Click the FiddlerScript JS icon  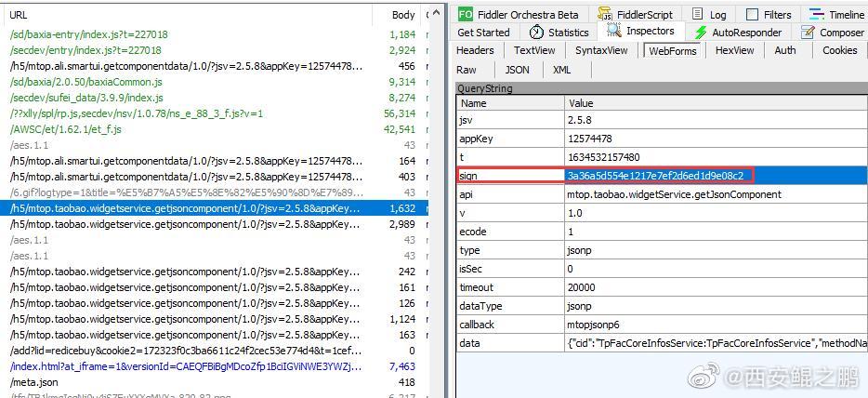(x=605, y=14)
